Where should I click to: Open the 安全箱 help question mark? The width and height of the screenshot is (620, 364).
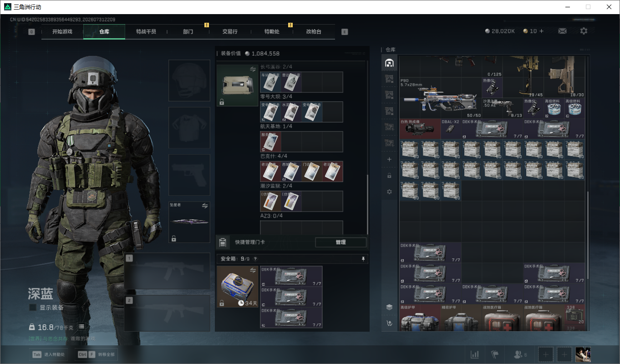(255, 259)
